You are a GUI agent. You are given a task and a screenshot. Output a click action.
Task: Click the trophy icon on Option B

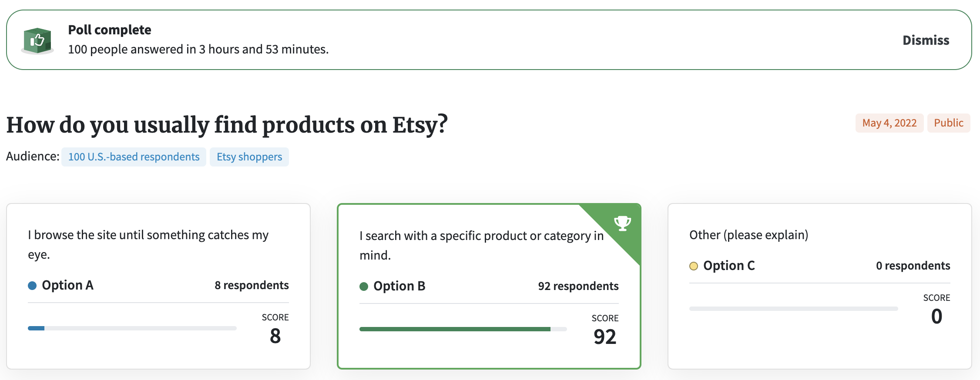[x=622, y=223]
